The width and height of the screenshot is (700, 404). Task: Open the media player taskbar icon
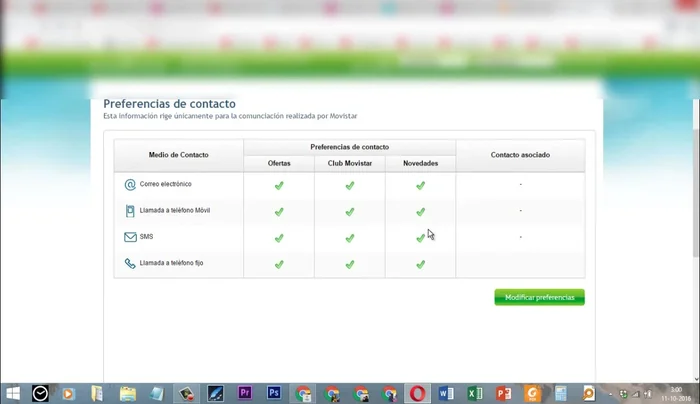tap(68, 393)
